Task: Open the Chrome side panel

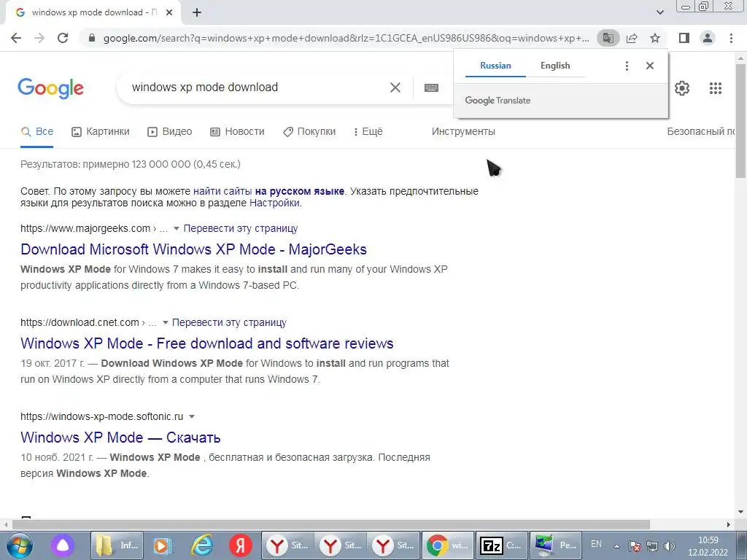Action: point(684,38)
